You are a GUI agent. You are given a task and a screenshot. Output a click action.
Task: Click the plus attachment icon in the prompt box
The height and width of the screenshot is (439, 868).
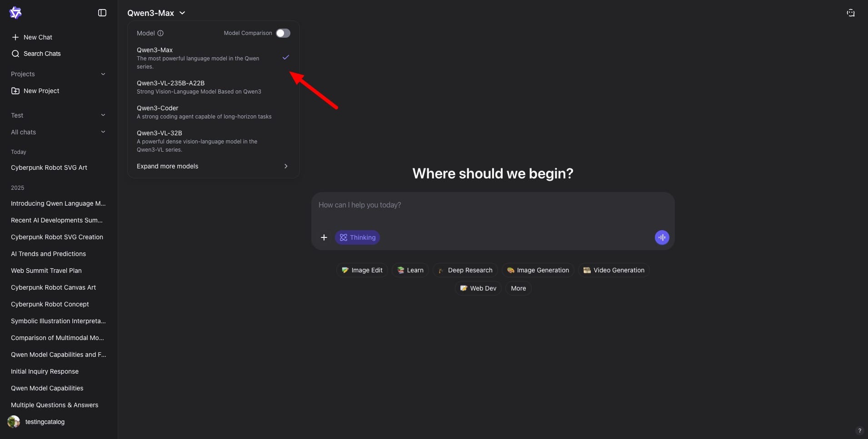(x=324, y=237)
